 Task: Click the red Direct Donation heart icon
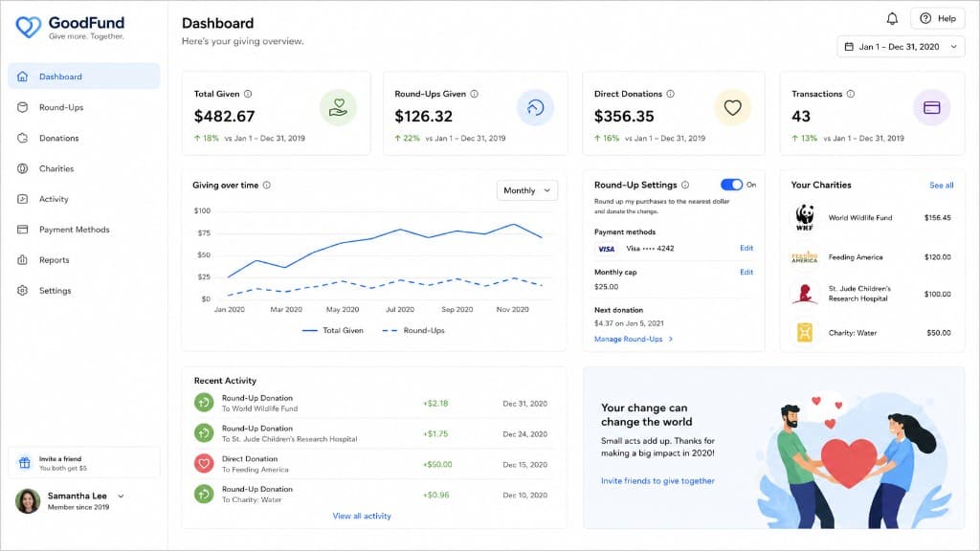pos(204,464)
